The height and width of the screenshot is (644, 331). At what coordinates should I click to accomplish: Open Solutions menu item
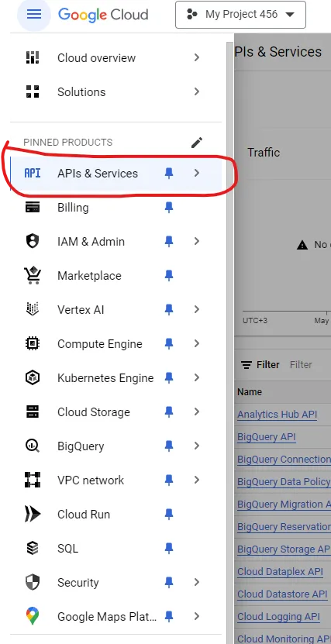coord(116,92)
